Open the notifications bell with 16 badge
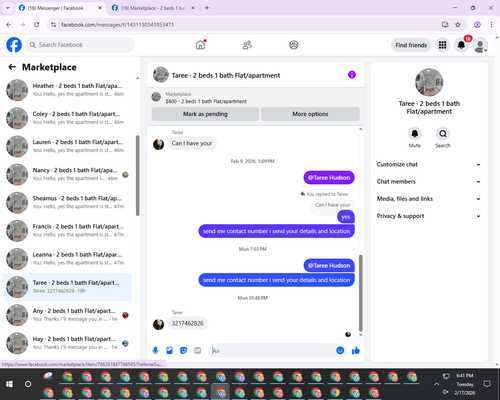 [x=461, y=45]
